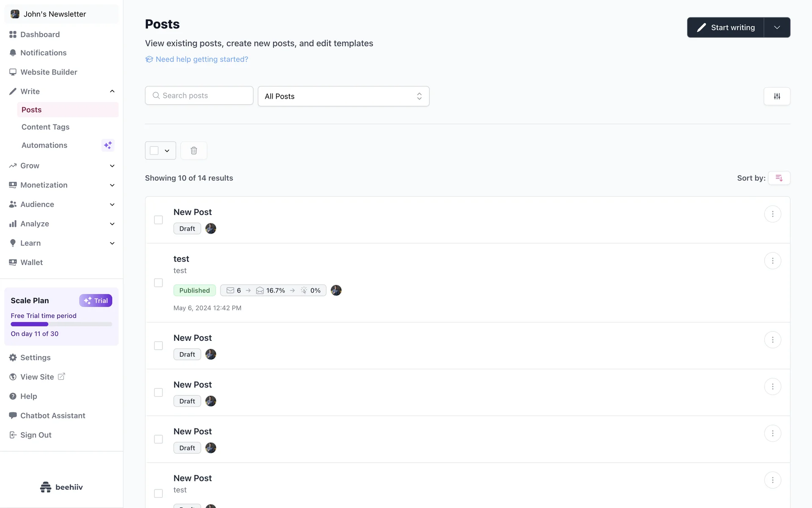The height and width of the screenshot is (508, 812).
Task: Click the Start writing button
Action: point(726,28)
